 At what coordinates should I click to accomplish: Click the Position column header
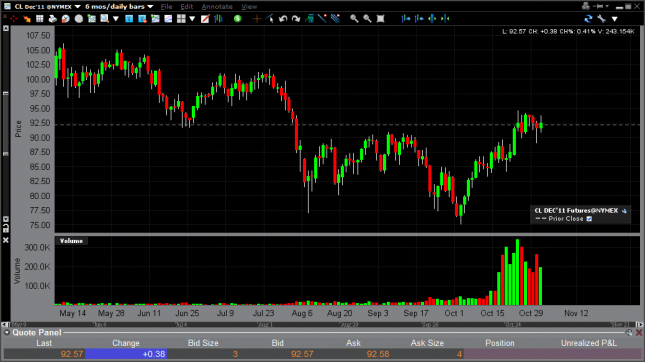500,343
